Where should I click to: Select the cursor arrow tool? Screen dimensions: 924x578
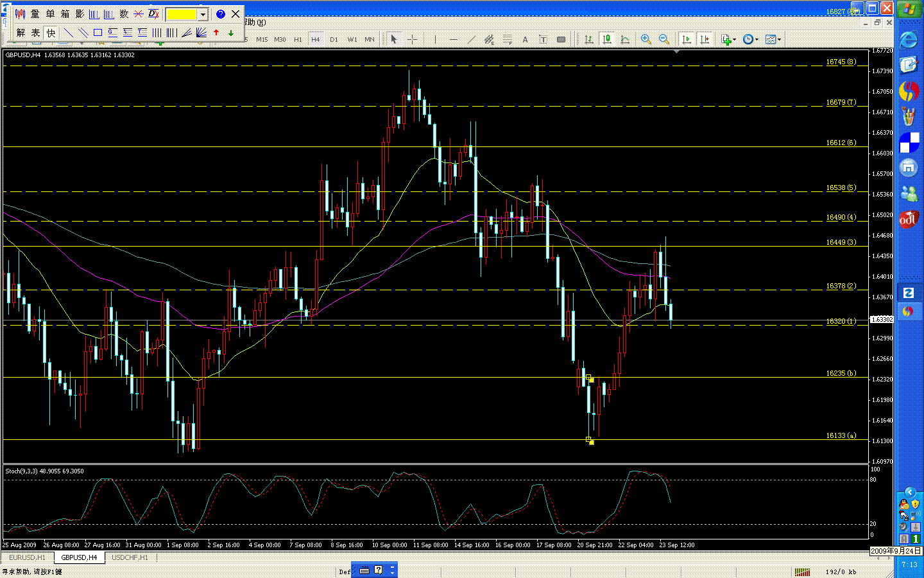[x=394, y=39]
